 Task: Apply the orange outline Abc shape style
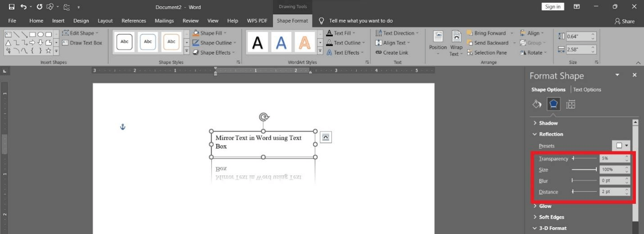click(171, 41)
